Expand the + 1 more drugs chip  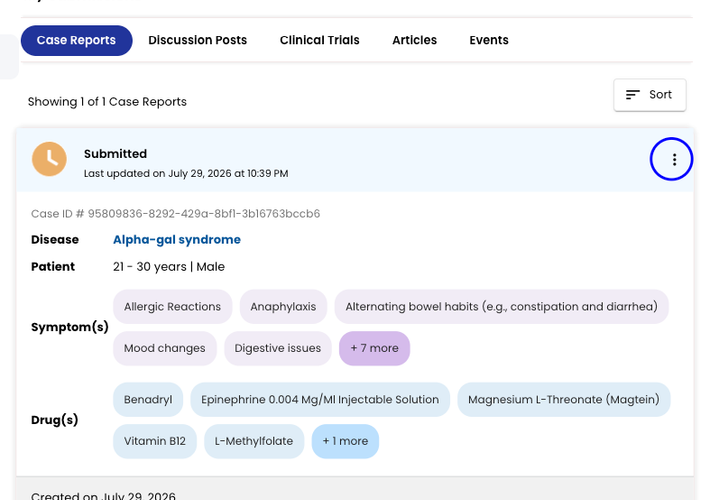click(345, 441)
